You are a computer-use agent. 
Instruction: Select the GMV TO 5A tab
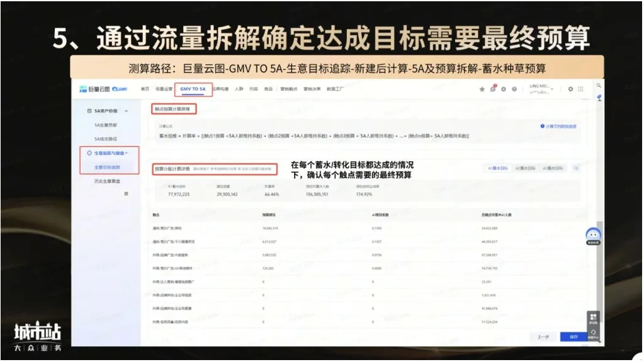pyautogui.click(x=193, y=89)
